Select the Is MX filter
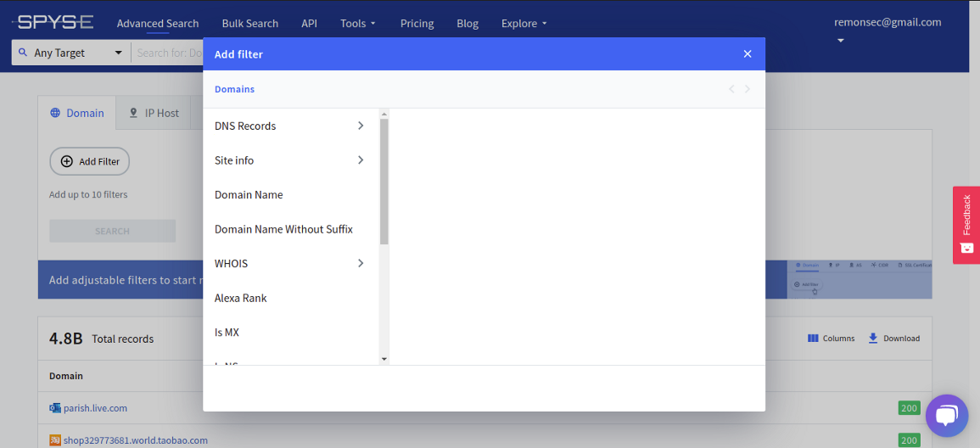Image resolution: width=980 pixels, height=448 pixels. coord(291,332)
